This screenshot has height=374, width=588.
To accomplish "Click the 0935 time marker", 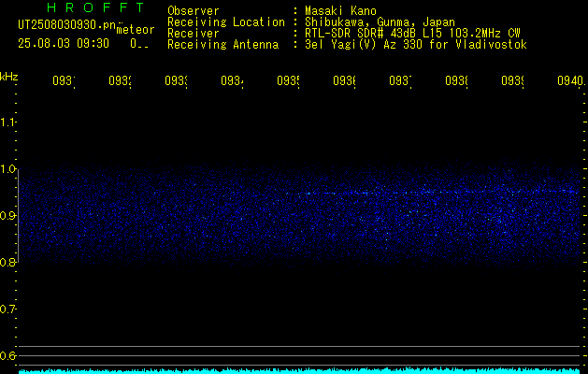I will tap(288, 80).
